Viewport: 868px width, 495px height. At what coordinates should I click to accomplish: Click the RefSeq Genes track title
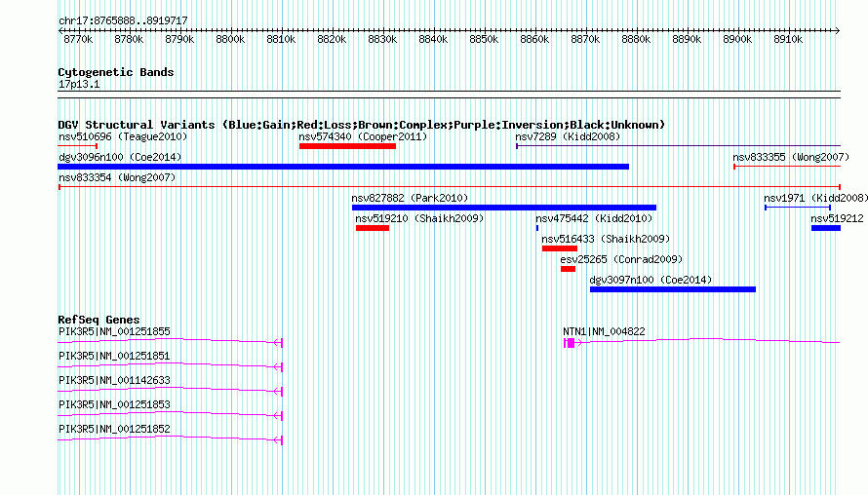pos(99,320)
